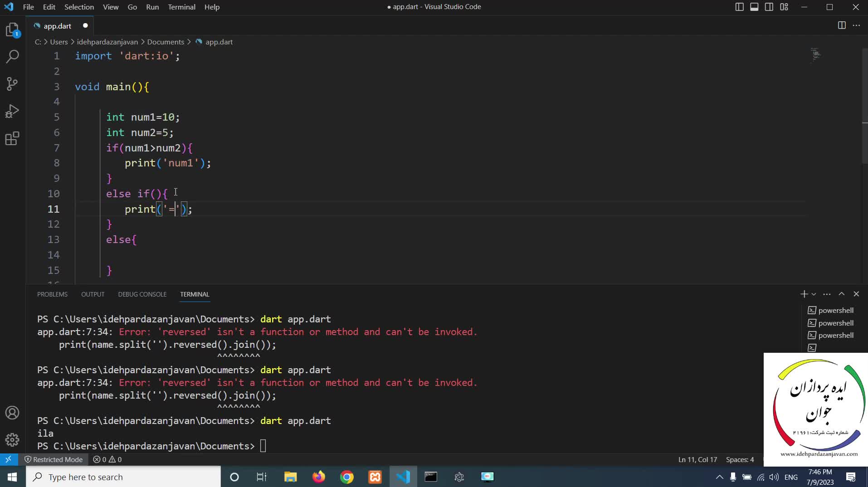868x487 pixels.
Task: Maximize the terminal panel with chevron
Action: 841,294
